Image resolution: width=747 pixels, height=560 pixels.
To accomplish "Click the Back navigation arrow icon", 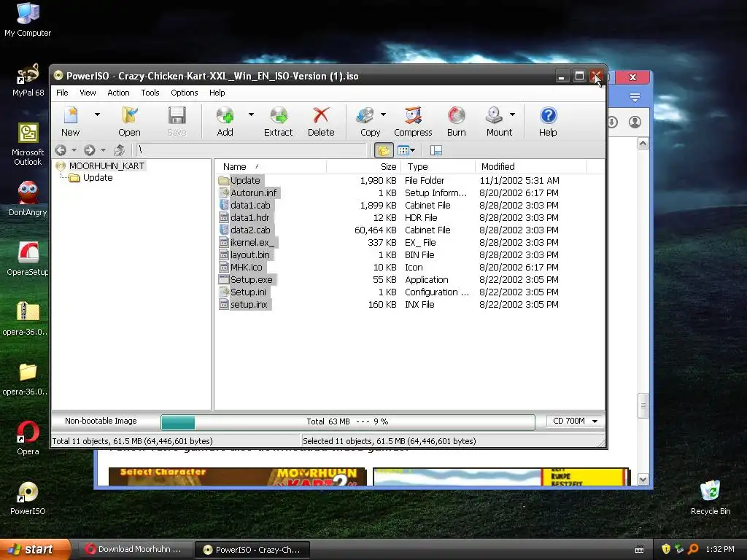I will coord(61,150).
